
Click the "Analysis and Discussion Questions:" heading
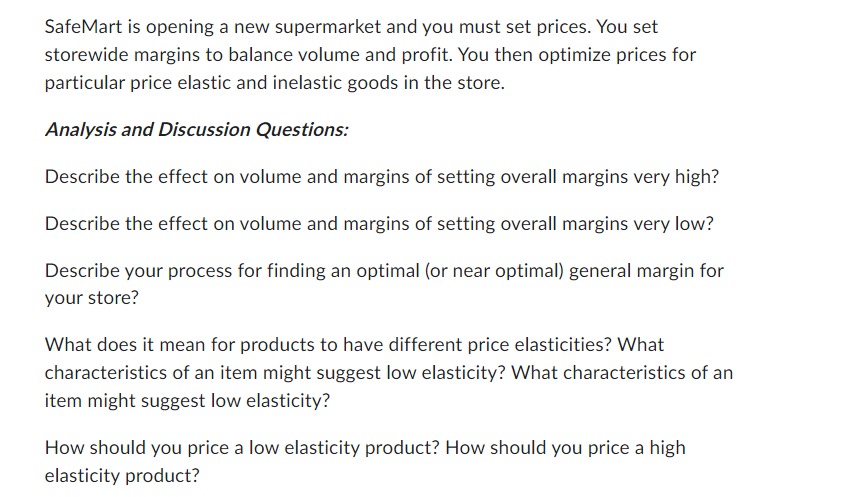tap(196, 130)
